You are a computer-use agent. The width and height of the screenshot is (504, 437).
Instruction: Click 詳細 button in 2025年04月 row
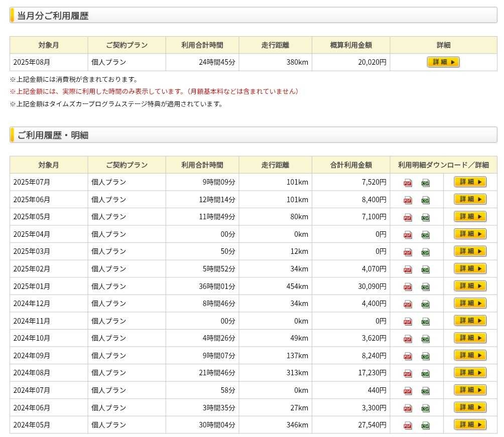pyautogui.click(x=470, y=234)
